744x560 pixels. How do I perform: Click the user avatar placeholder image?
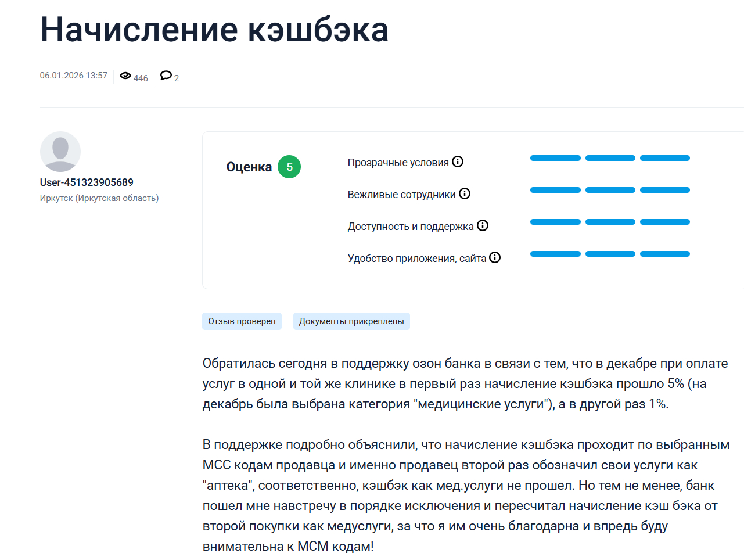click(x=60, y=152)
